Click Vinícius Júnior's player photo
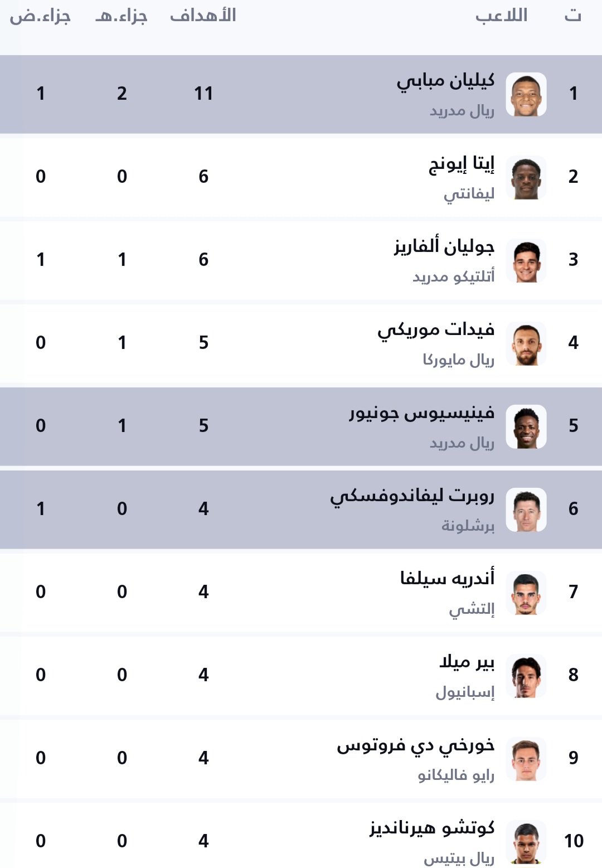Viewport: 602px width, 868px height. (526, 426)
